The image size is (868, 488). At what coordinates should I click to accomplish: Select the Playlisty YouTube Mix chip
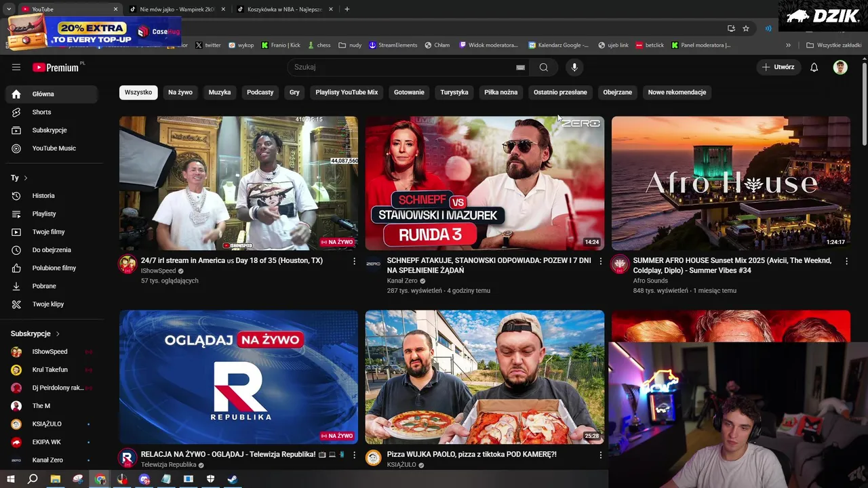click(347, 92)
